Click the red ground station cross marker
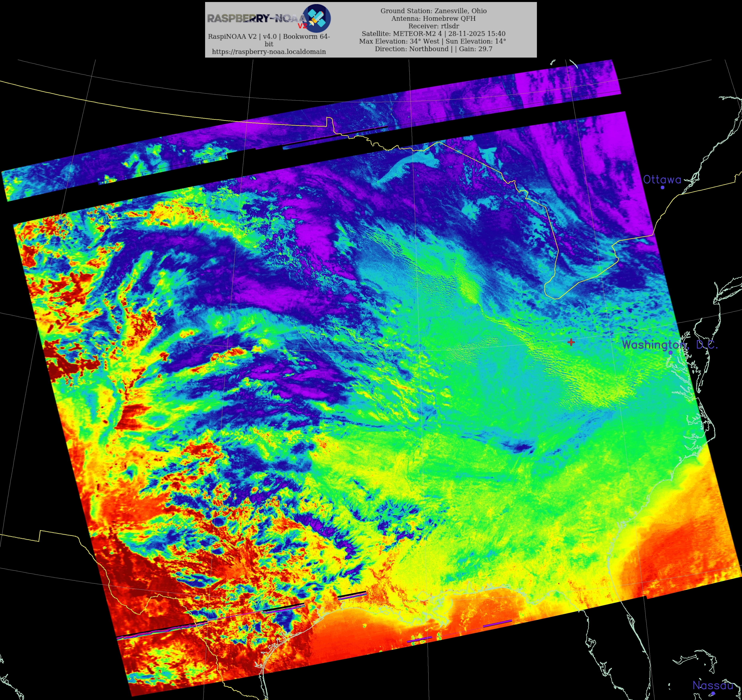The height and width of the screenshot is (700, 742). click(571, 342)
